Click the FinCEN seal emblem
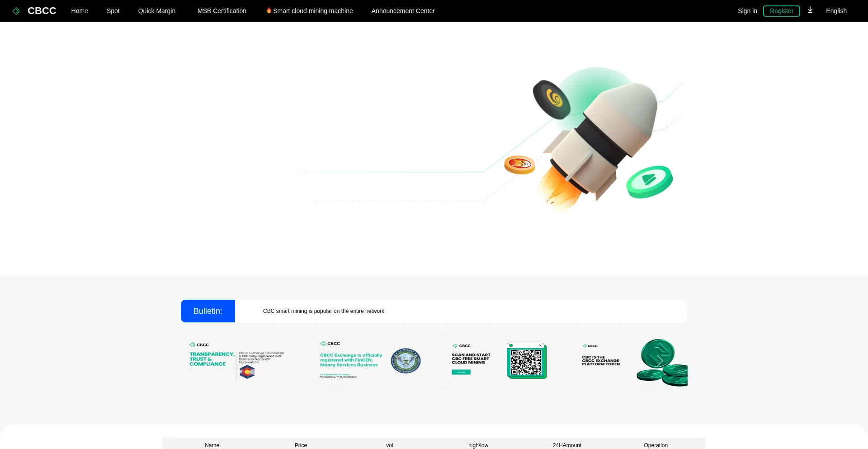This screenshot has height=449, width=868. tap(406, 361)
